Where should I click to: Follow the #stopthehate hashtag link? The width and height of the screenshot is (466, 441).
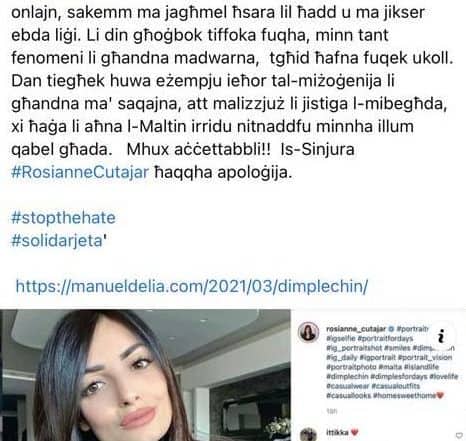pos(63,218)
